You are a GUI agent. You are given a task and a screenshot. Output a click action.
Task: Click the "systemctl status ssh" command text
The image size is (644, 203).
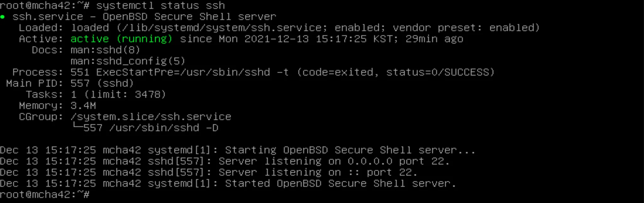click(160, 6)
